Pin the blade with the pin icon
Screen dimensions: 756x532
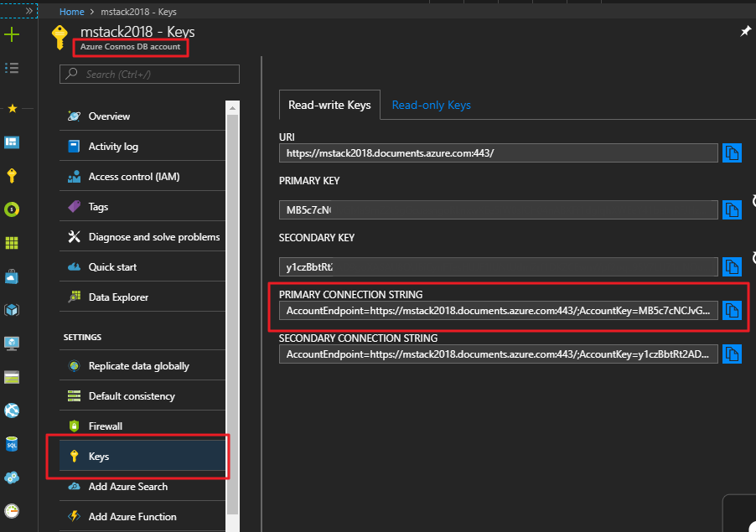click(x=745, y=31)
